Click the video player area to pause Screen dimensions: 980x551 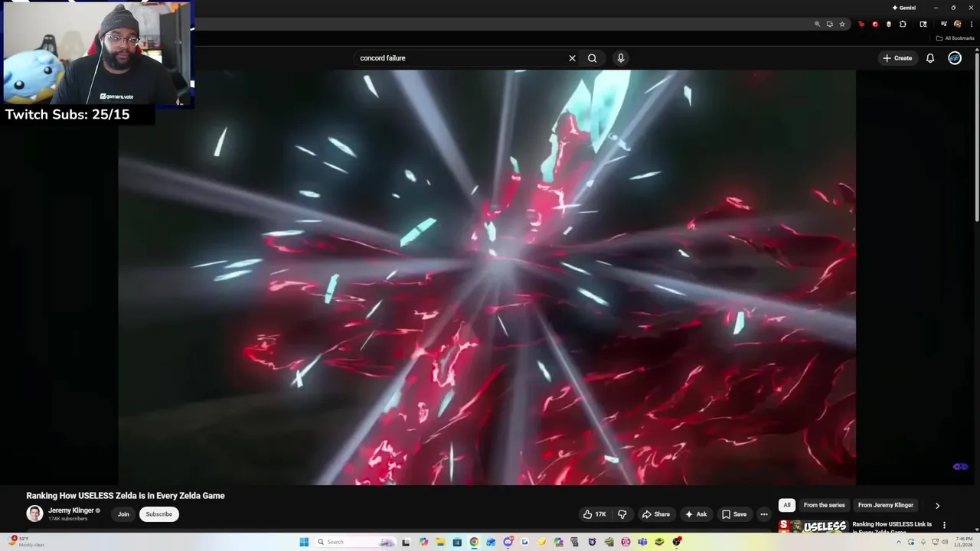point(487,277)
